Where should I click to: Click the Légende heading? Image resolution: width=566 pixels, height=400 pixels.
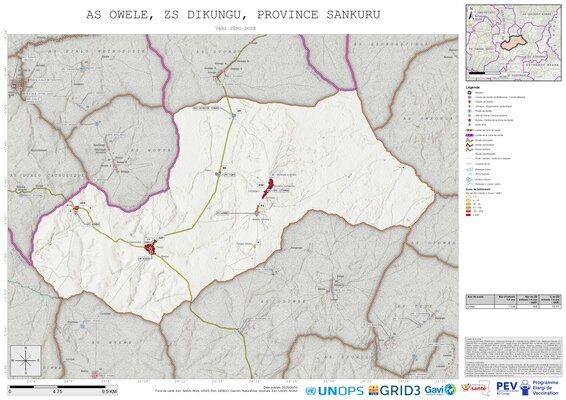[x=473, y=87]
